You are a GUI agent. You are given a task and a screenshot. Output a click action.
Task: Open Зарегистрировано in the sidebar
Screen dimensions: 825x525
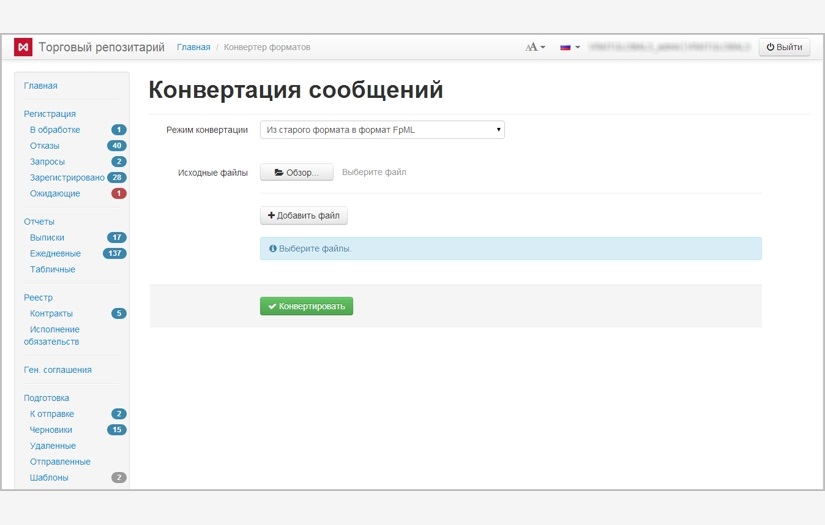click(67, 177)
